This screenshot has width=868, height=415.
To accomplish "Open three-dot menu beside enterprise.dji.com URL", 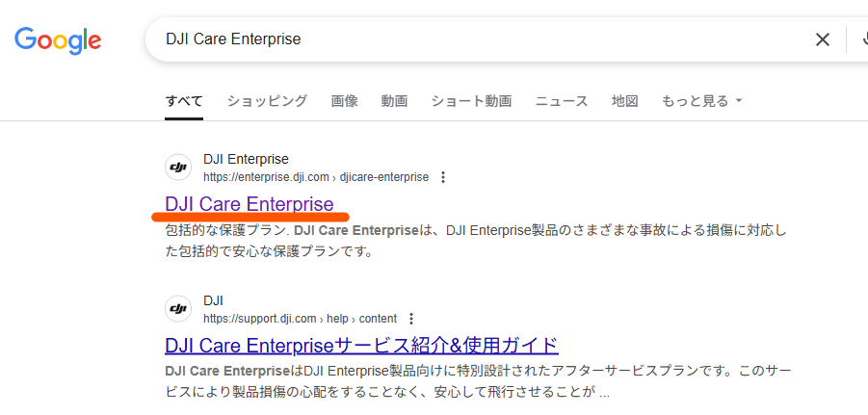I will tap(442, 177).
